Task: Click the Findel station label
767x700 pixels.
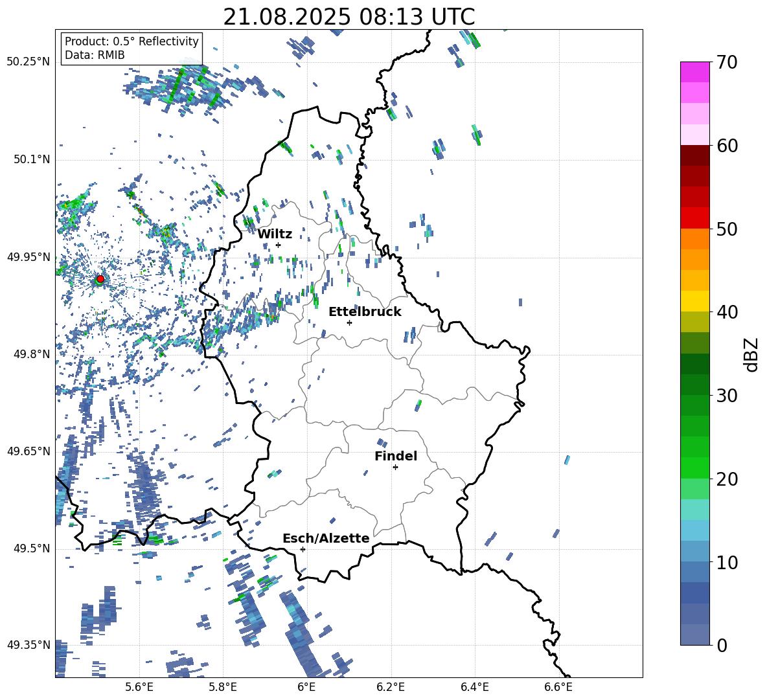Action: [x=396, y=456]
